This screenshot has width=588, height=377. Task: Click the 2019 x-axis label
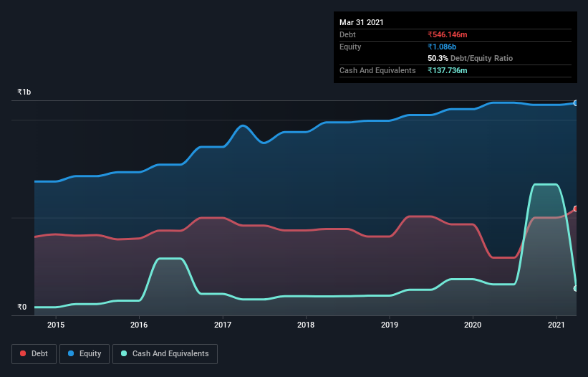[x=390, y=325]
